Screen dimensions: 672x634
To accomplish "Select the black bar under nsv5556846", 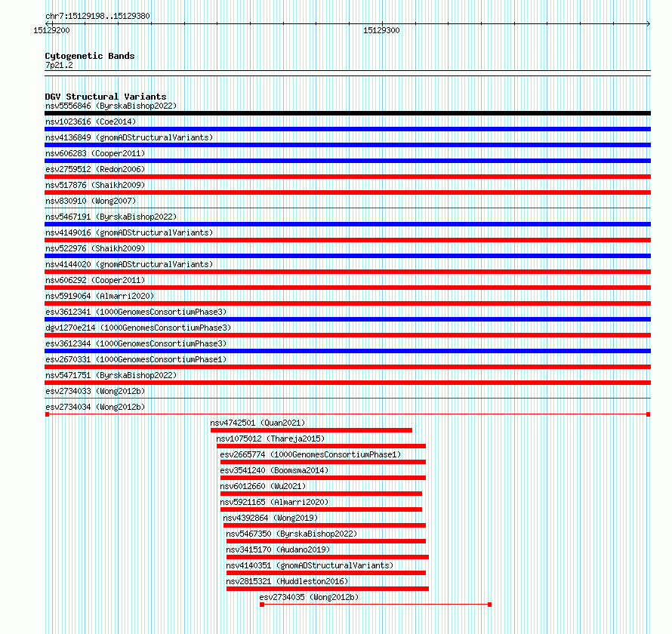I will [x=347, y=113].
